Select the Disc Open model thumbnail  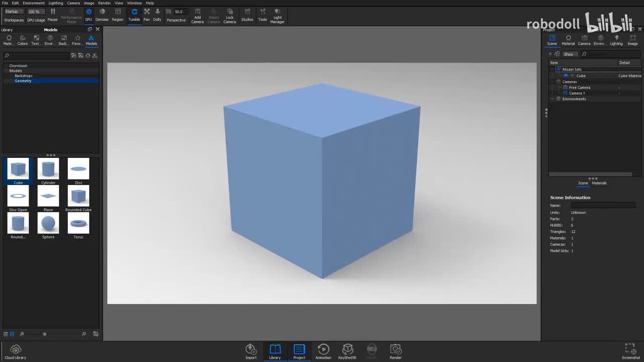[18, 199]
